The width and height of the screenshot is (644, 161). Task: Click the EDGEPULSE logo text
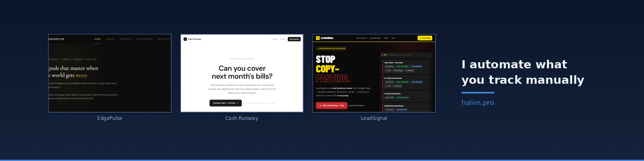click(57, 39)
